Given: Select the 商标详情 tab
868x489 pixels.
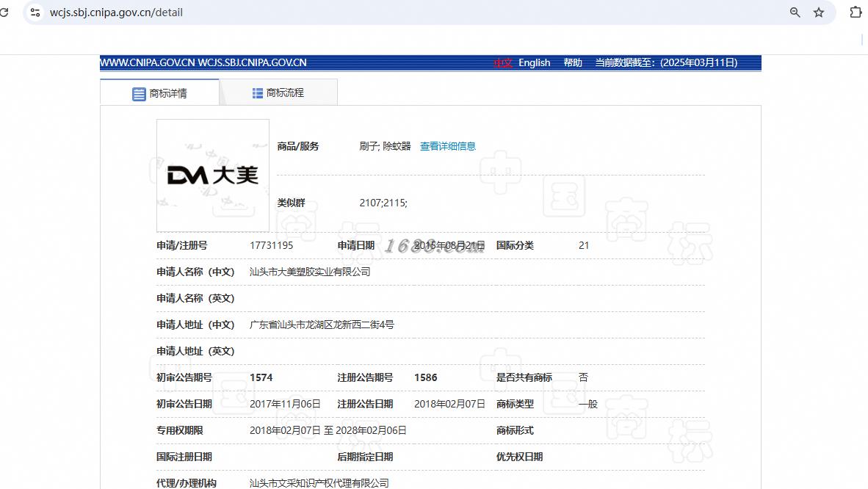Looking at the screenshot, I should tap(159, 93).
